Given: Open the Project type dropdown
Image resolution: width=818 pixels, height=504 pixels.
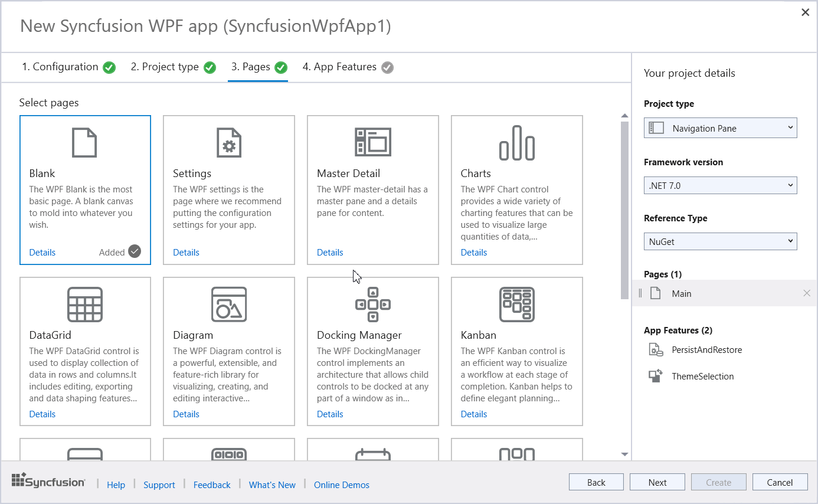Looking at the screenshot, I should tap(720, 128).
